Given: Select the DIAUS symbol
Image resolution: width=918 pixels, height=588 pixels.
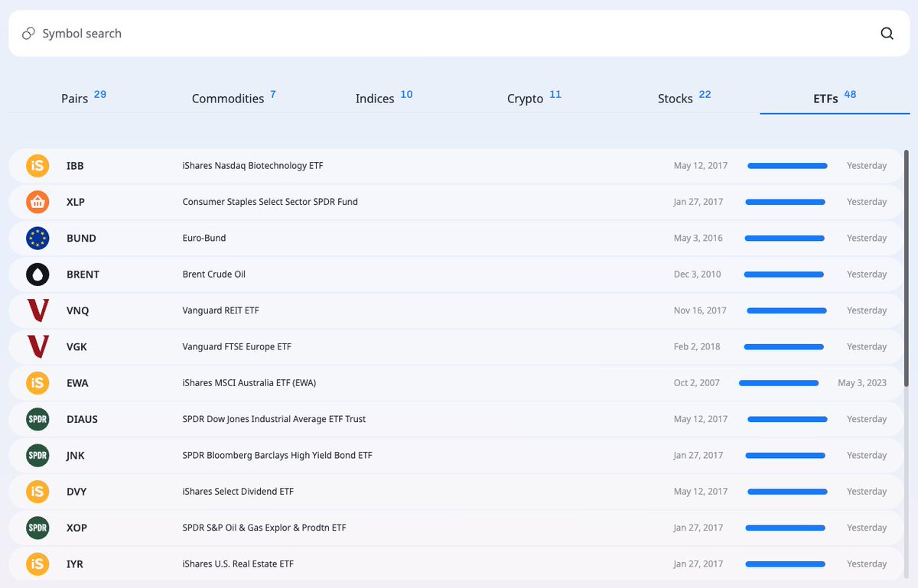Looking at the screenshot, I should (82, 419).
